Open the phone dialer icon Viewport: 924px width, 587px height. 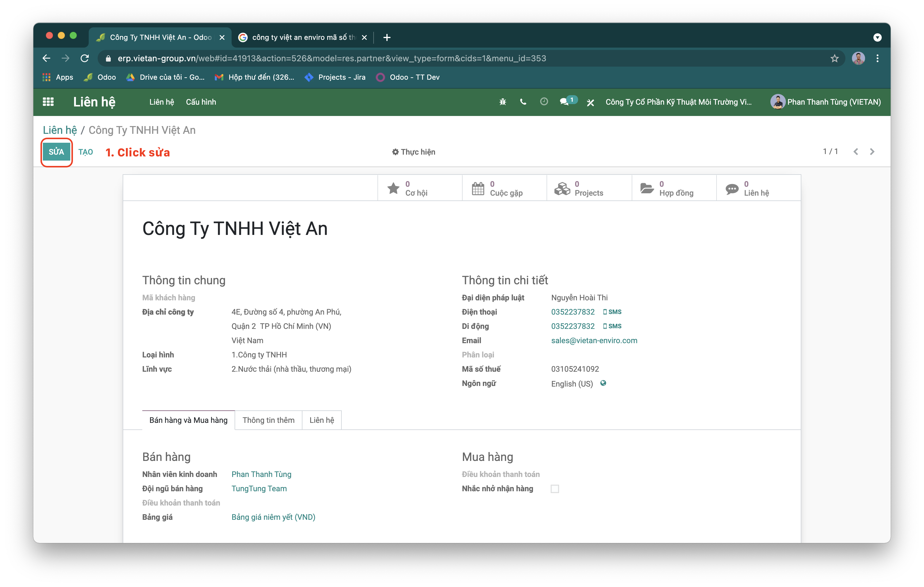[523, 102]
